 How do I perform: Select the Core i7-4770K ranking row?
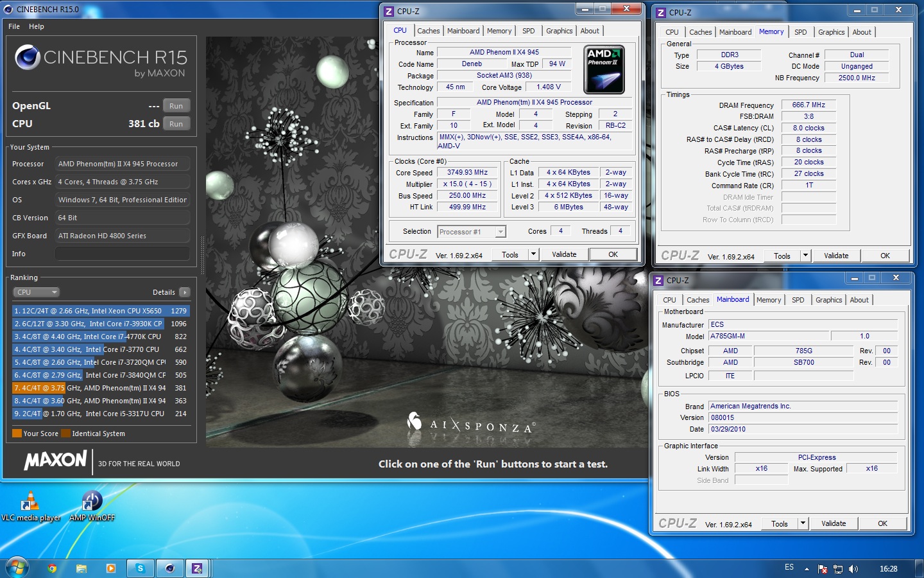(101, 337)
